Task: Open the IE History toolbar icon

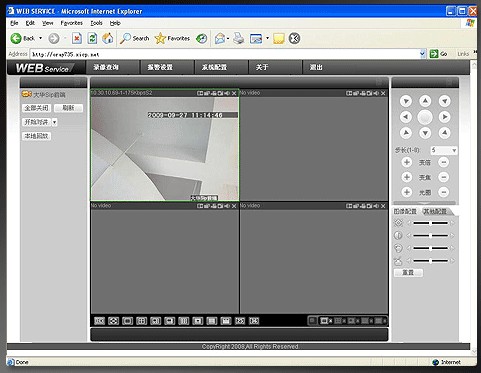Action: click(201, 39)
